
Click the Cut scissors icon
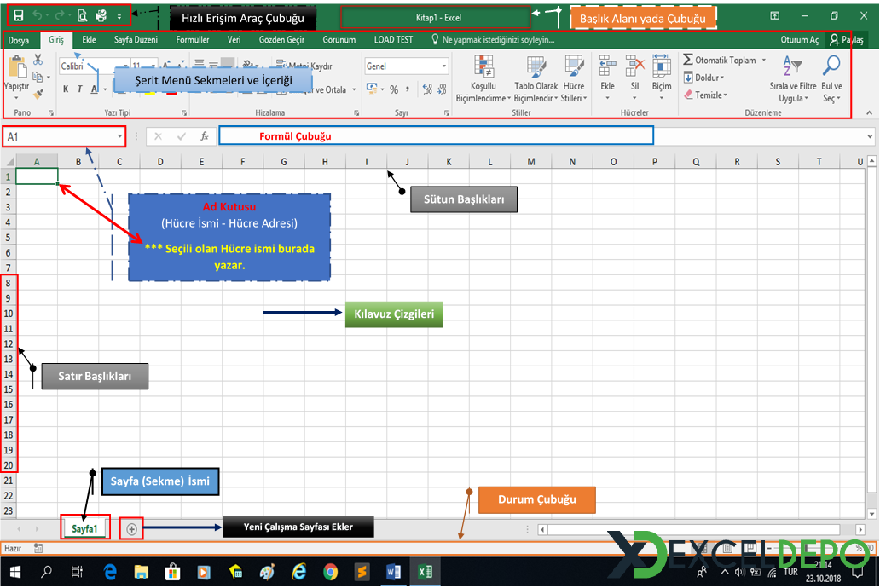tap(38, 60)
